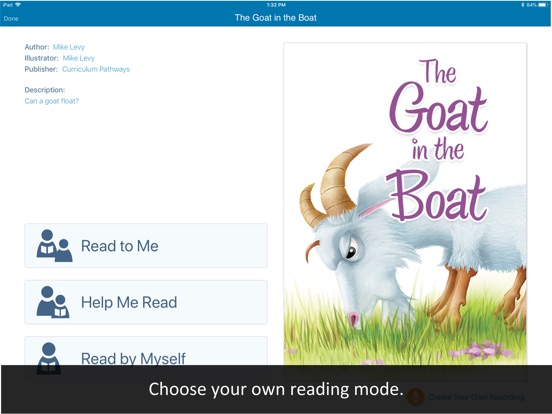The height and width of the screenshot is (414, 552).
Task: Open author link Mike Levy
Action: pos(69,47)
